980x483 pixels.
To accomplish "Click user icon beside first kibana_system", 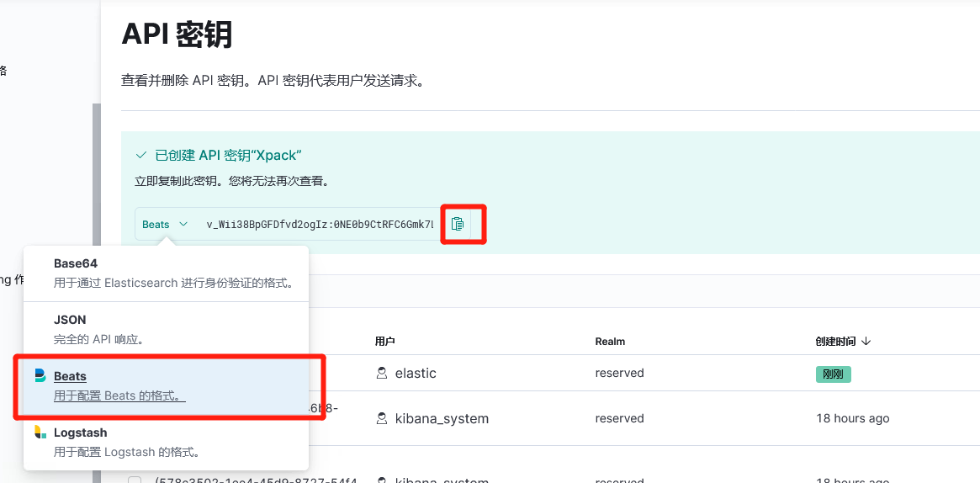I will pos(381,418).
